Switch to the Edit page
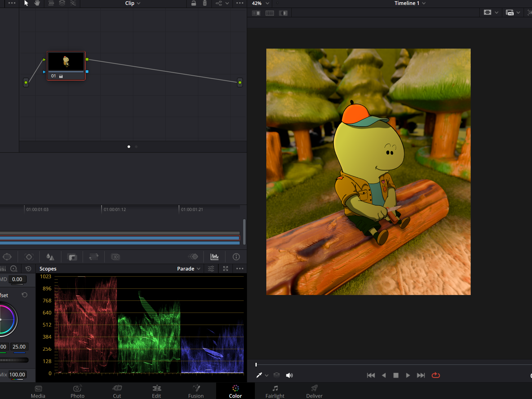532x399 pixels. (157, 392)
